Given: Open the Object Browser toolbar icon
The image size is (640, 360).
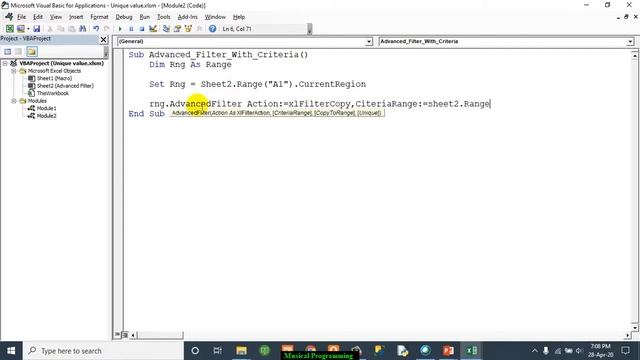Looking at the screenshot, I should (188, 29).
